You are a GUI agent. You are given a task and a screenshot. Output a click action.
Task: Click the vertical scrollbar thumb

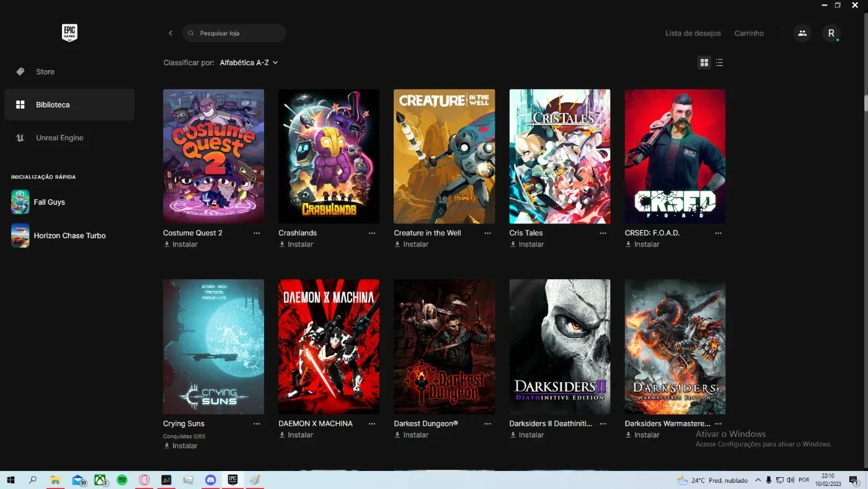coord(866,102)
